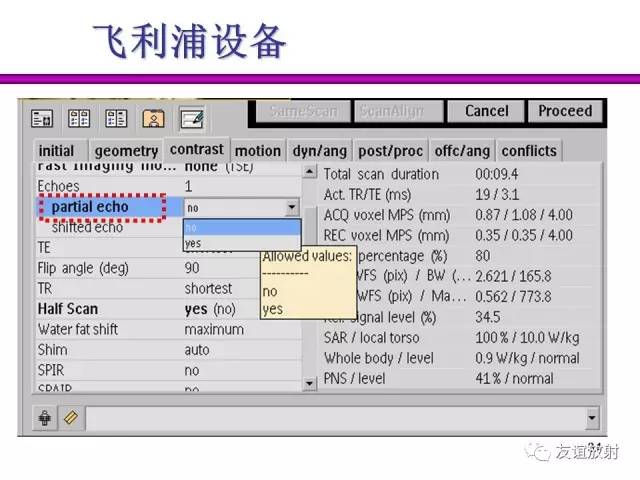Click the greyed SameScan button

303,111
